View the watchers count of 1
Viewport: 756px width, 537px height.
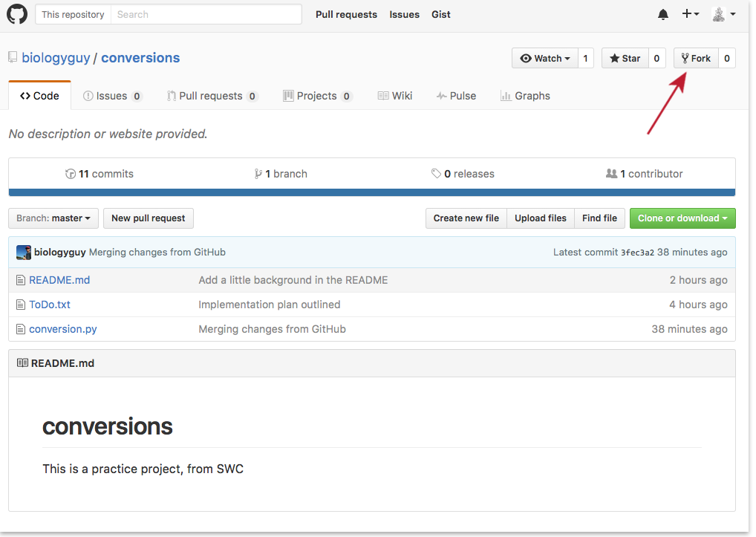[586, 59]
